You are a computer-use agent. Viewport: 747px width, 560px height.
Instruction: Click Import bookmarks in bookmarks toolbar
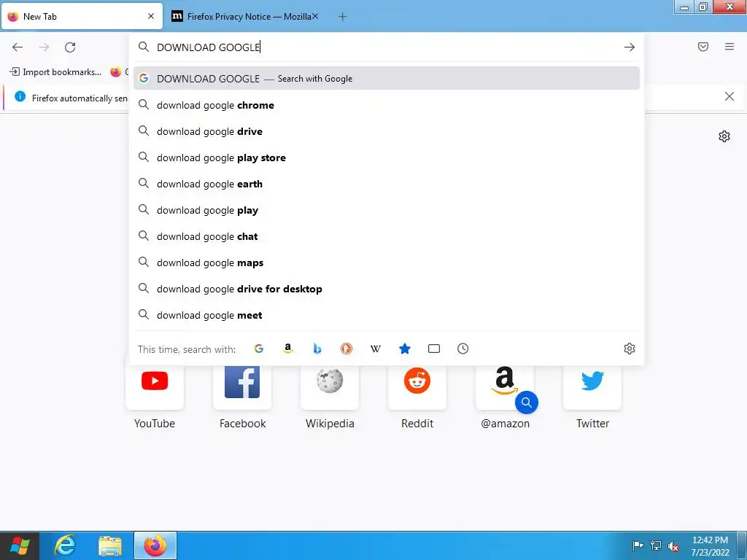55,72
